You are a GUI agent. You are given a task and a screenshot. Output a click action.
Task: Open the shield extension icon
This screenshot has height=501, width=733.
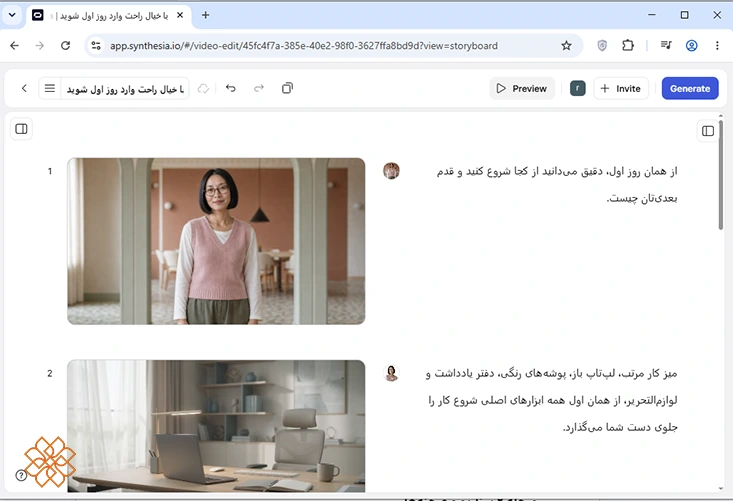pyautogui.click(x=602, y=45)
